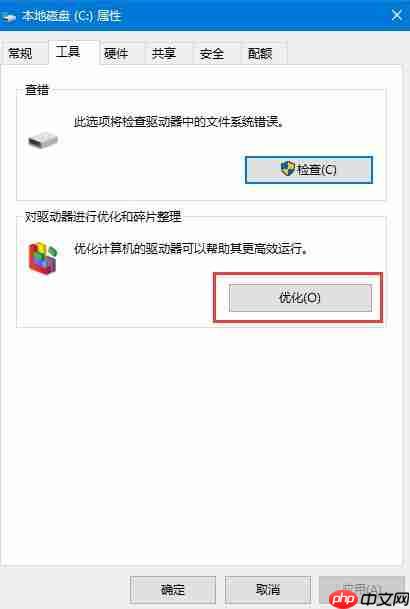Click the 查错 file system error description text
This screenshot has width=410, height=609.
pyautogui.click(x=179, y=122)
